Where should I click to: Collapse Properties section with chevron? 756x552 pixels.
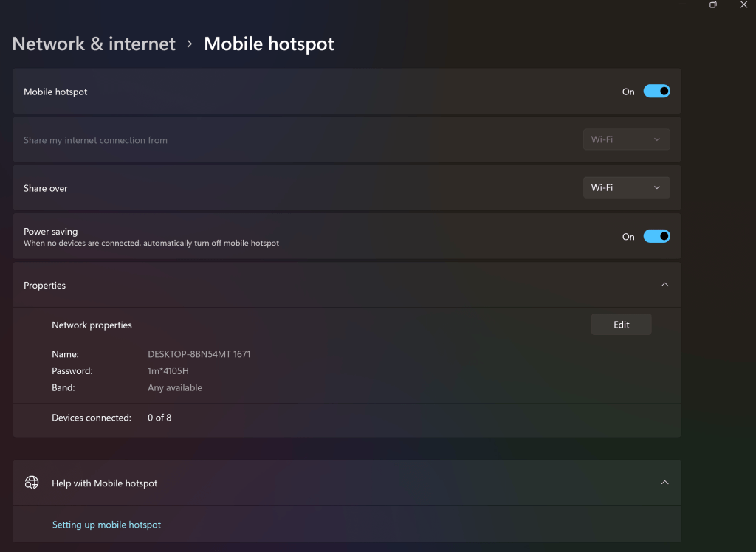click(x=665, y=285)
